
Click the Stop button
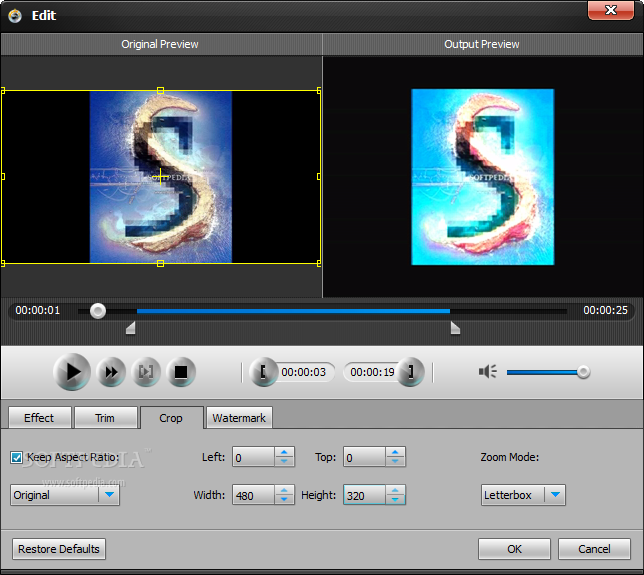181,372
